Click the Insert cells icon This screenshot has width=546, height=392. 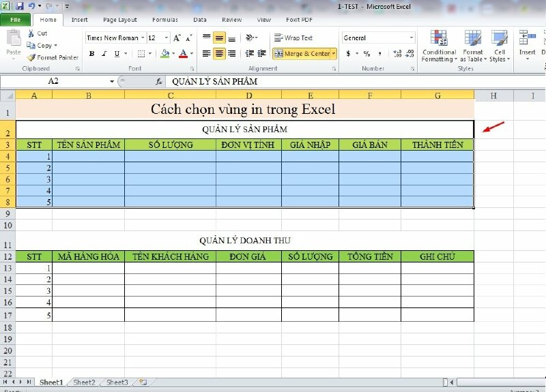click(x=527, y=37)
